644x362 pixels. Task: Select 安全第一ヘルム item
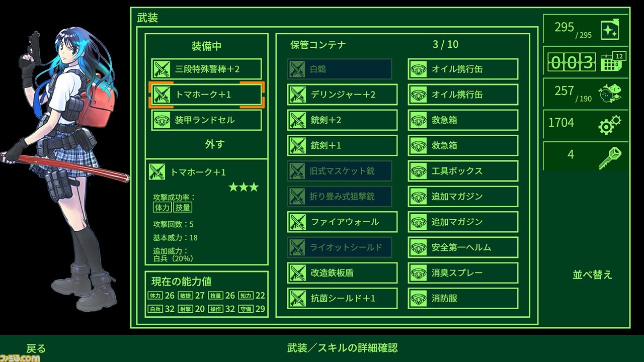(x=463, y=247)
